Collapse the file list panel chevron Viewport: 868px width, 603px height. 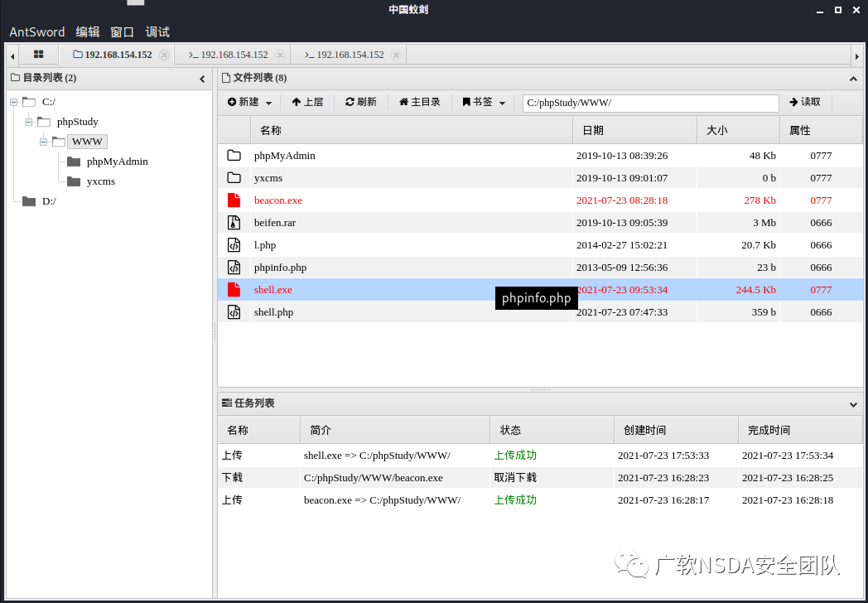coord(853,80)
